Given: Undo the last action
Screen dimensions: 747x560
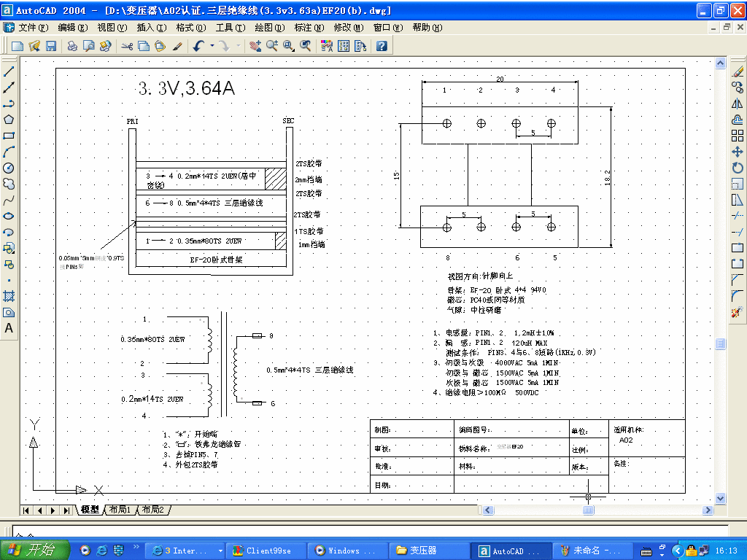Looking at the screenshot, I should (198, 46).
